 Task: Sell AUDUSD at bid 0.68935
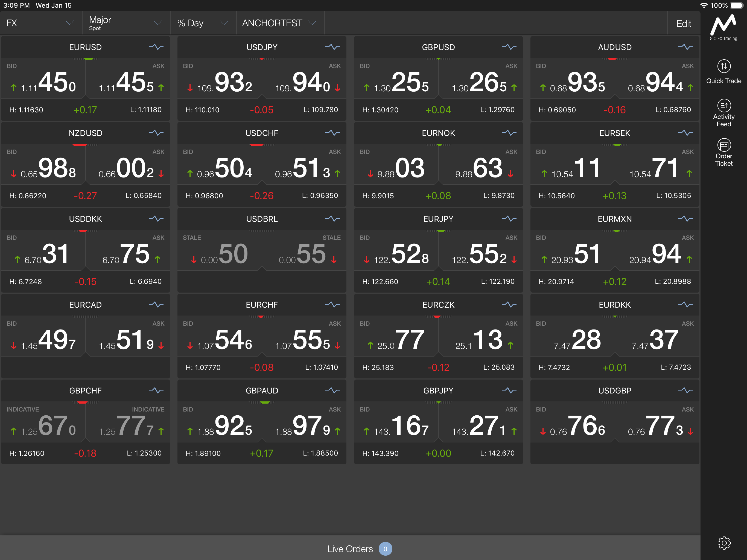572,78
